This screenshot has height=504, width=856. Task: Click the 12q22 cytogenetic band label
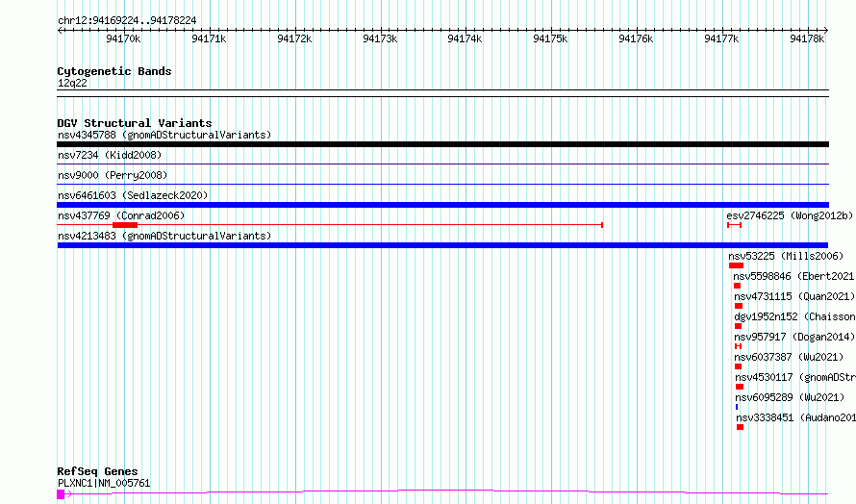point(72,83)
